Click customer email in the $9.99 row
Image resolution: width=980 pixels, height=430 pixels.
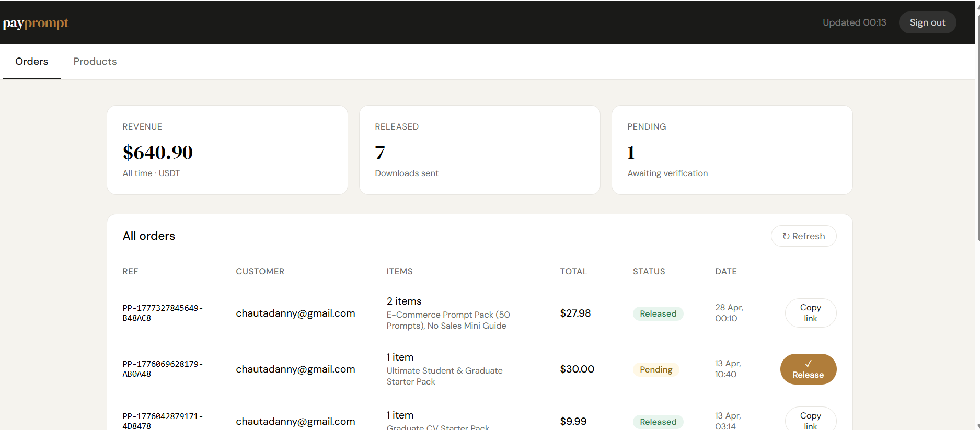click(295, 421)
